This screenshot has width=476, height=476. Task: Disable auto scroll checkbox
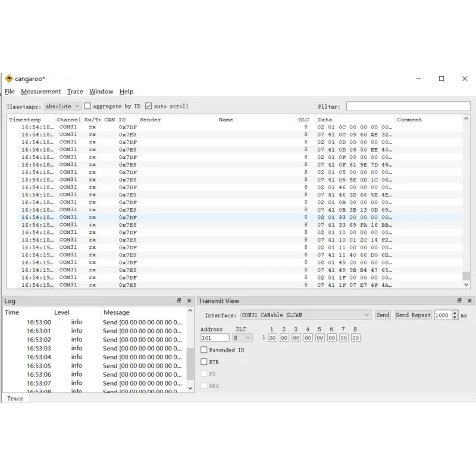click(148, 106)
